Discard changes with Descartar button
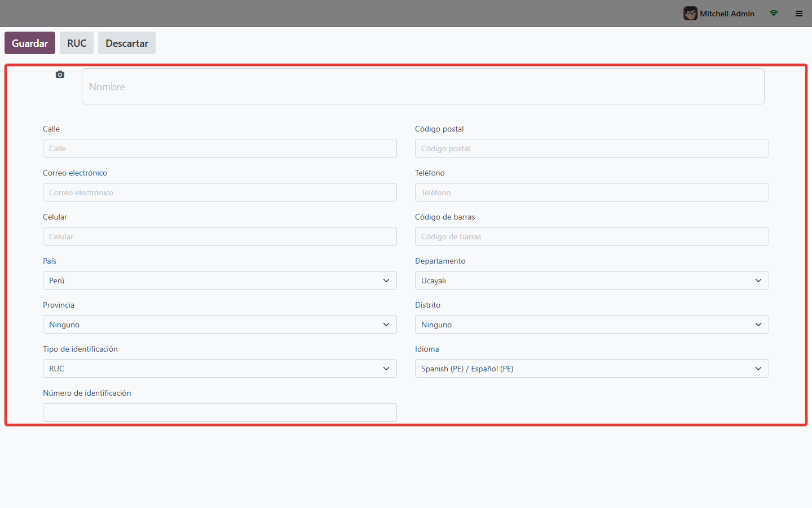This screenshot has height=508, width=812. click(x=127, y=43)
